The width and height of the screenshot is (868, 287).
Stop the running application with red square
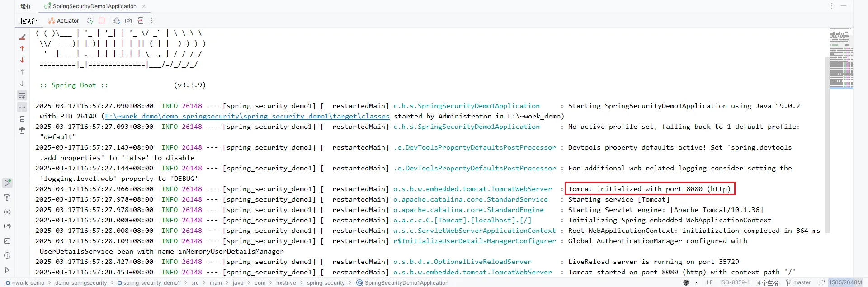pyautogui.click(x=102, y=20)
